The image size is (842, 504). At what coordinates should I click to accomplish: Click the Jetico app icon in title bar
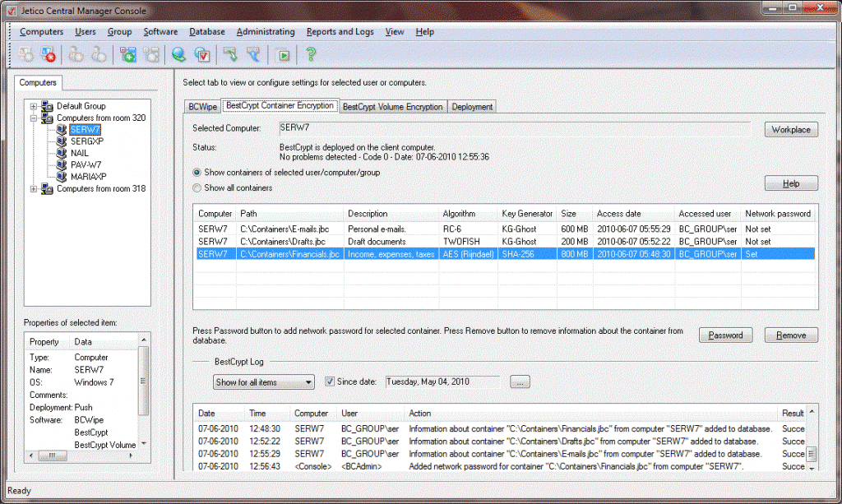(x=12, y=11)
